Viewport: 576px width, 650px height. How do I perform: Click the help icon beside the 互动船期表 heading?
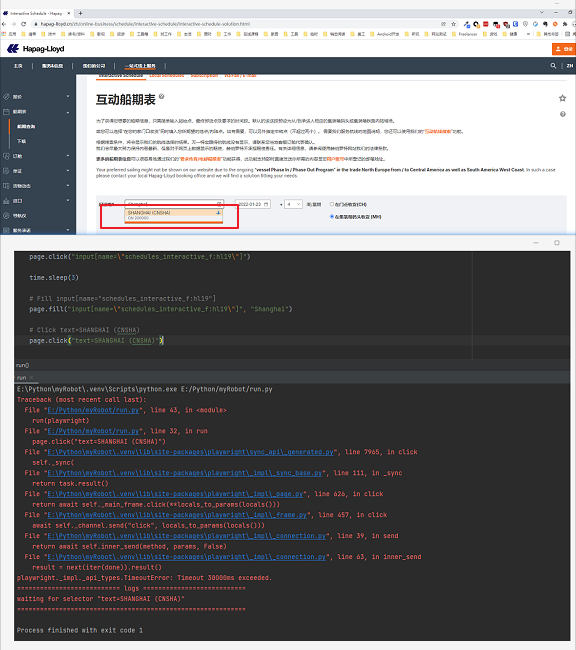pyautogui.click(x=161, y=97)
